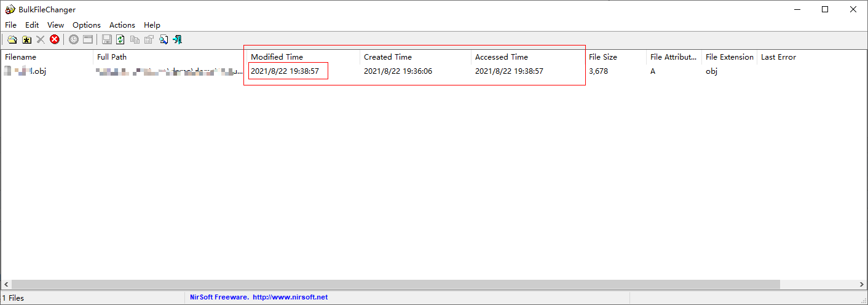This screenshot has height=305, width=868.
Task: Open the View menu
Action: (x=56, y=25)
